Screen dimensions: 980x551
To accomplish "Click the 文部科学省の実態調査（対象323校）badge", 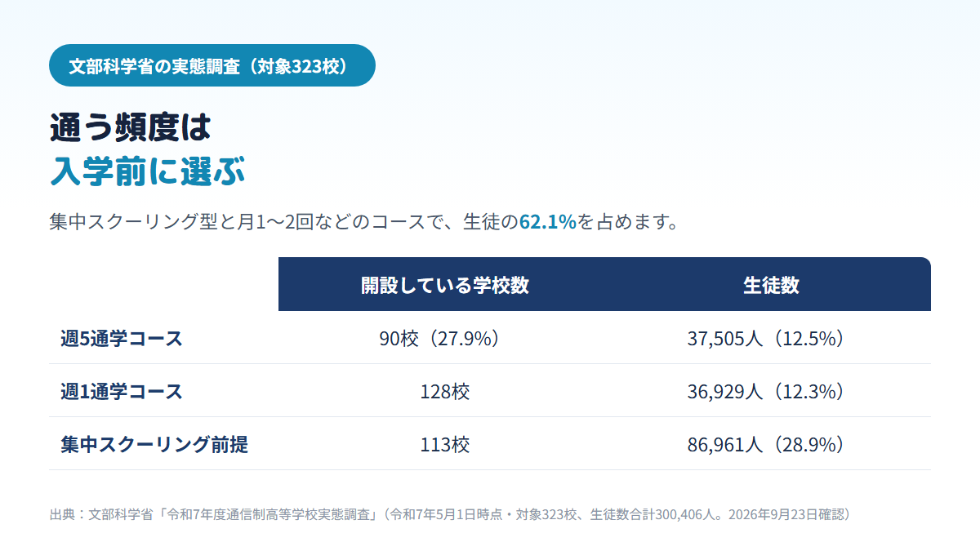I will pyautogui.click(x=212, y=65).
